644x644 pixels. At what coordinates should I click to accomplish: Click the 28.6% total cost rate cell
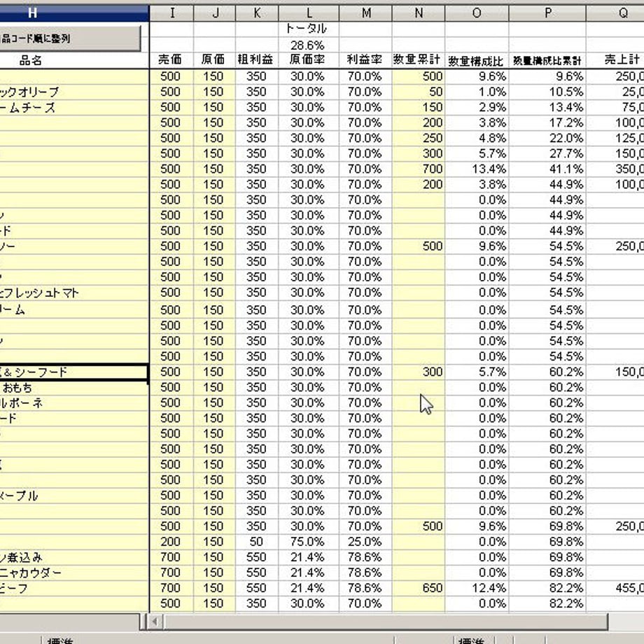tap(309, 45)
